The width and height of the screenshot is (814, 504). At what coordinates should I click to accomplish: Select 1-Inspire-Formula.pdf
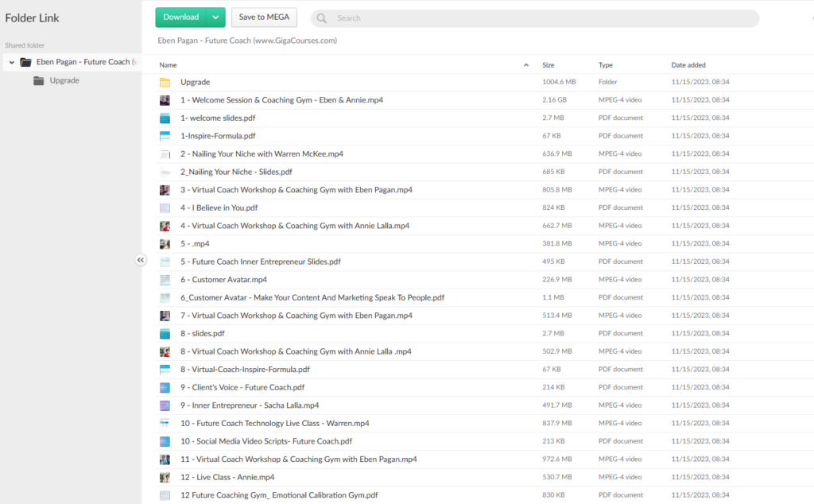tap(218, 136)
